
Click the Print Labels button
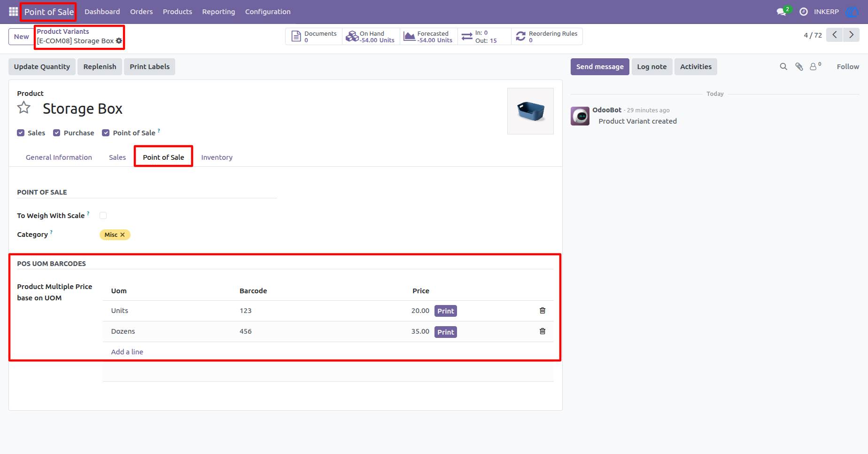(150, 67)
